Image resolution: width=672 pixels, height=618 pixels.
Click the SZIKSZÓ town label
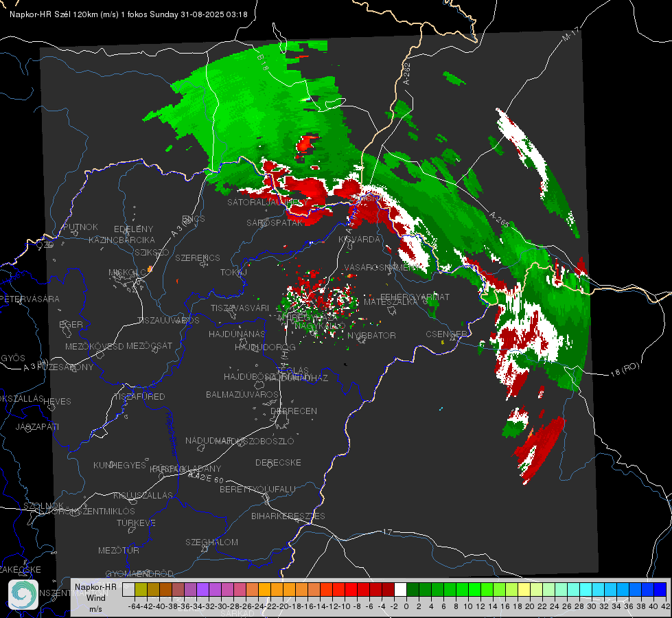coord(152,253)
